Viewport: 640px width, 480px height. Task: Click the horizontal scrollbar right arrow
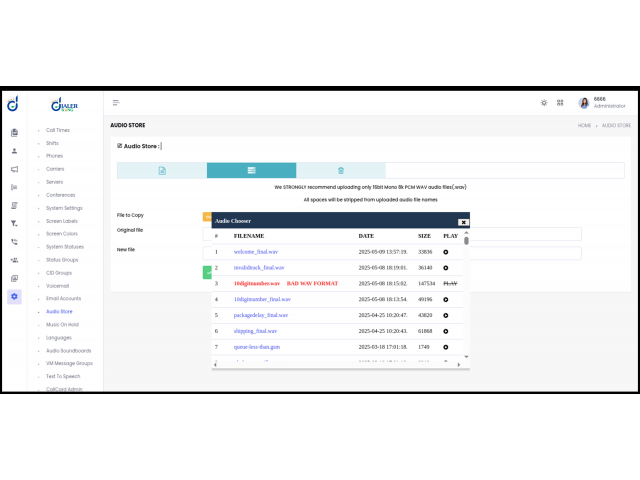(x=459, y=365)
